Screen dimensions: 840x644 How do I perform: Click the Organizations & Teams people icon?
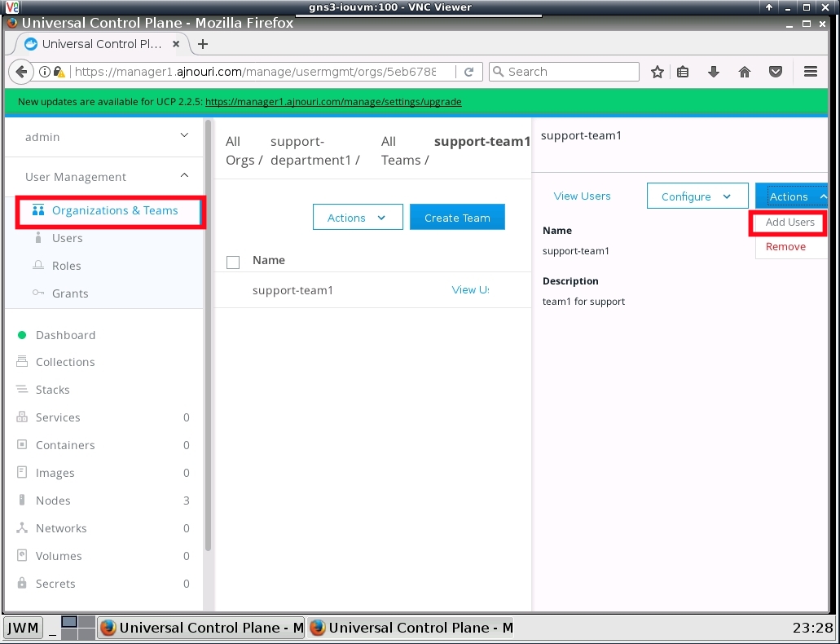point(38,210)
